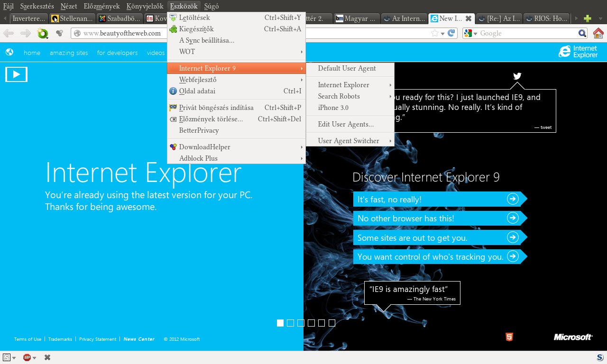The height and width of the screenshot is (364, 607).
Task: Click the globe icon in site navigation
Action: pos(9,52)
